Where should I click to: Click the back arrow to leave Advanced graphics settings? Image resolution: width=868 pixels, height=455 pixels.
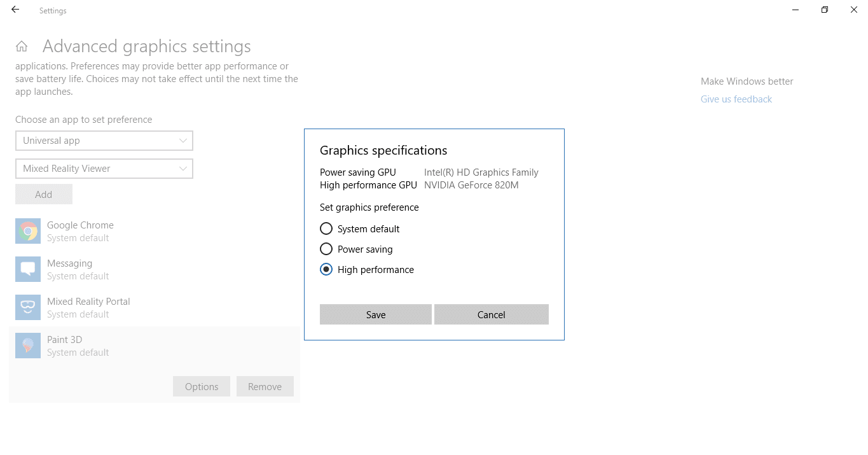[x=15, y=10]
